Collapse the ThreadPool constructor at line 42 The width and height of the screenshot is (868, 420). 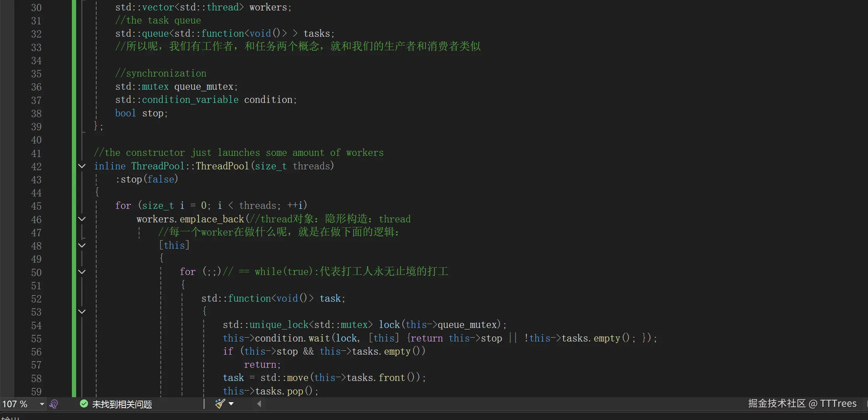click(x=82, y=166)
